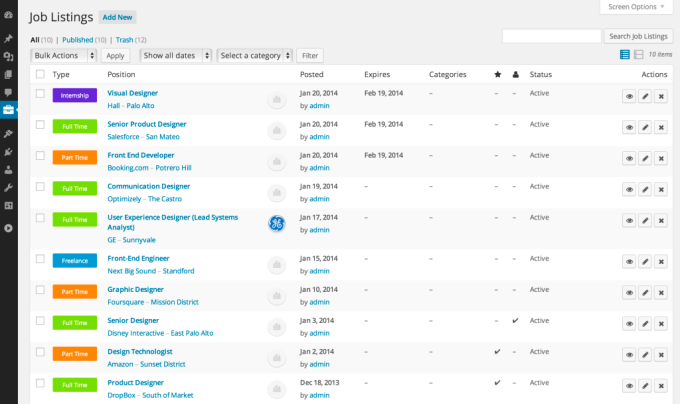The image size is (680, 404).
Task: Open the Tools wrench icon in sidebar
Action: click(x=8, y=188)
